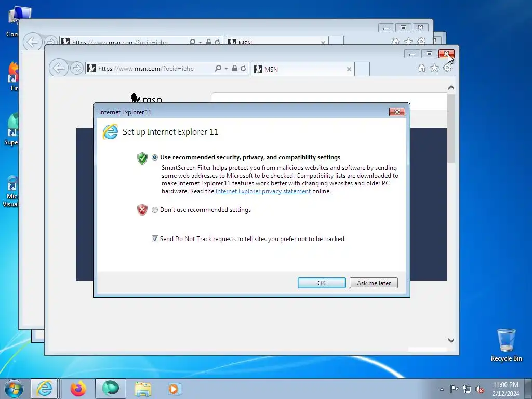Click the Show desktop button at taskbar end

click(528, 389)
